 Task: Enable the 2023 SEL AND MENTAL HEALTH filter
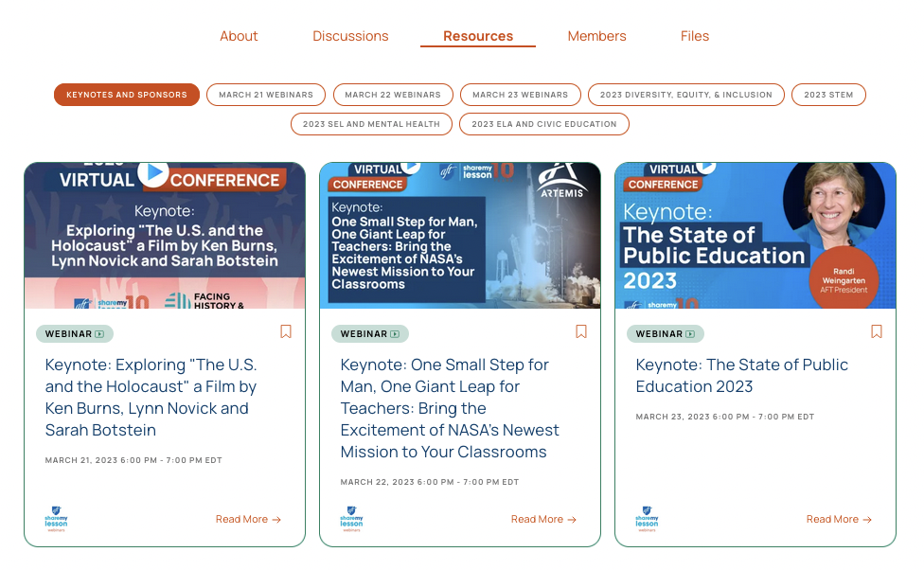point(371,124)
